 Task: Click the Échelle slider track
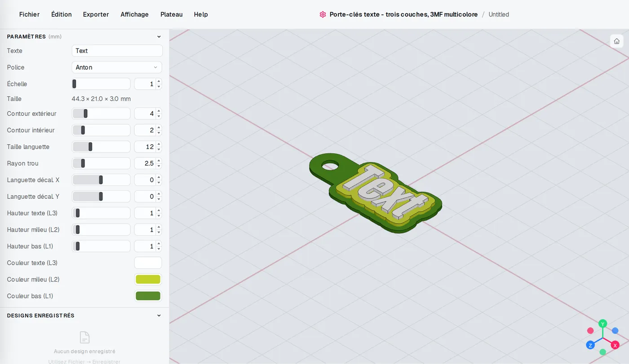pyautogui.click(x=101, y=84)
